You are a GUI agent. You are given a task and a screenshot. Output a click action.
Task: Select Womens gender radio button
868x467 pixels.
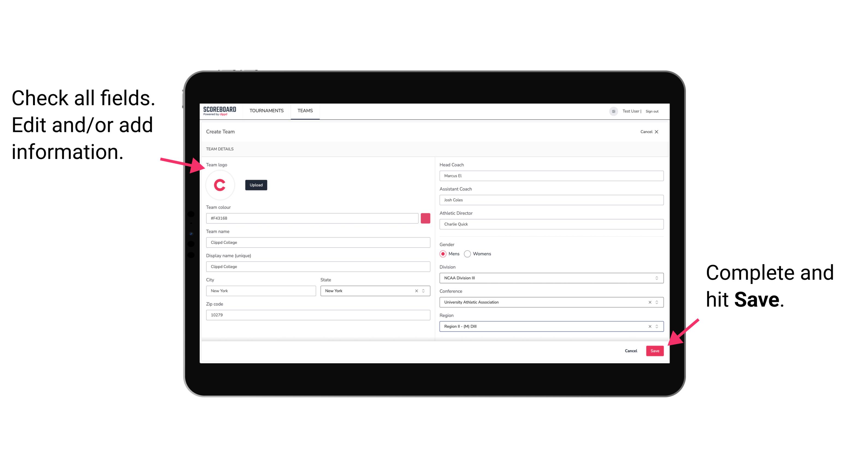tap(470, 254)
